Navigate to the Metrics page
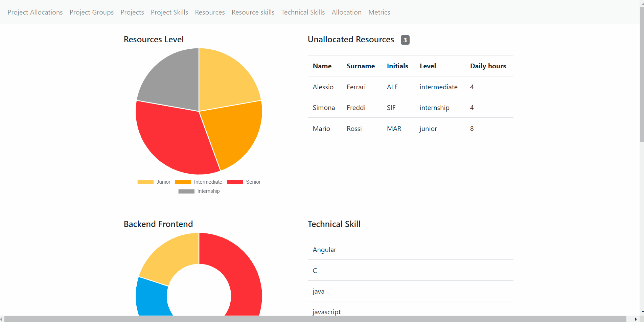This screenshot has width=644, height=322. (379, 12)
